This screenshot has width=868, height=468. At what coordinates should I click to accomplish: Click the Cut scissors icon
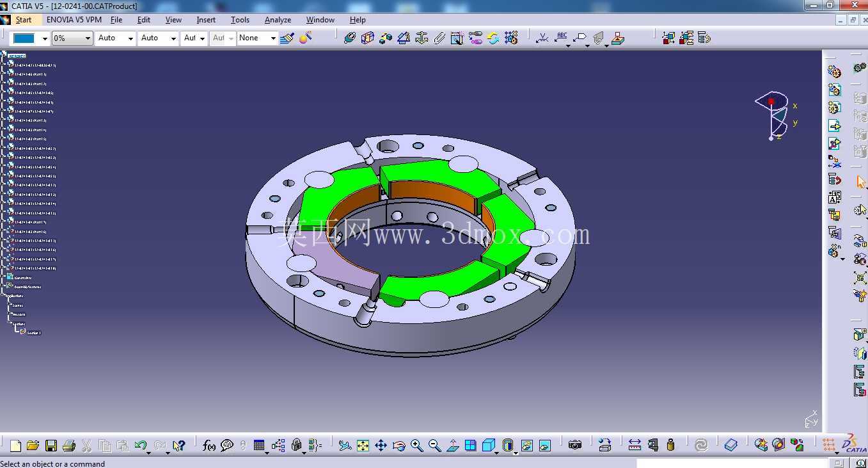pyautogui.click(x=87, y=446)
